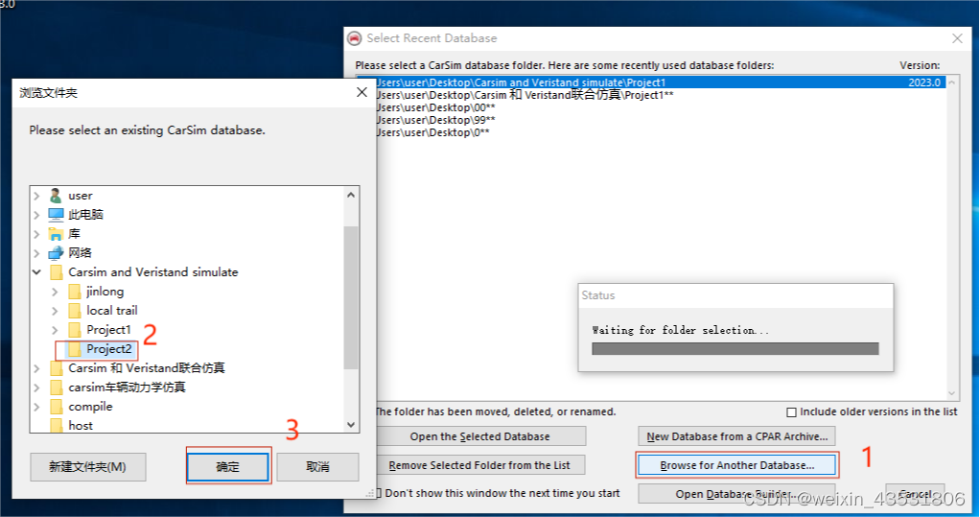Viewport: 980px width, 517px height.
Task: Click folder tree scroll up arrow
Action: point(351,195)
